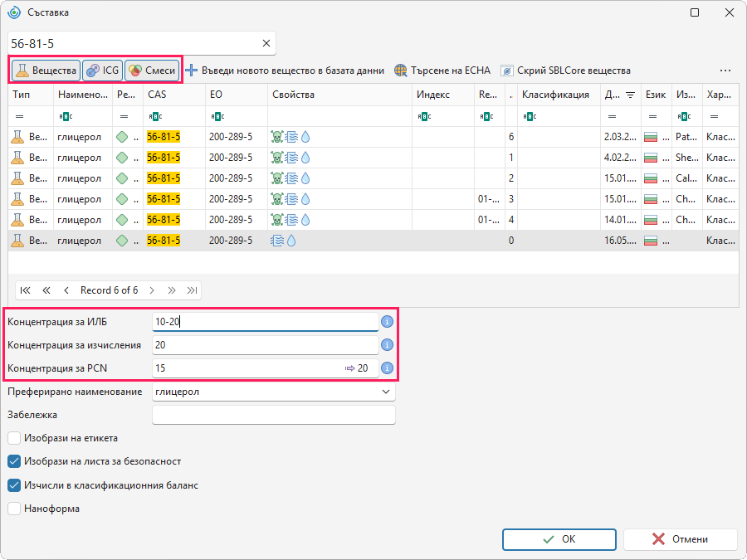Viewport: 747px width, 560px height.
Task: Open the filter operator for the ЕО column
Action: (x=217, y=117)
